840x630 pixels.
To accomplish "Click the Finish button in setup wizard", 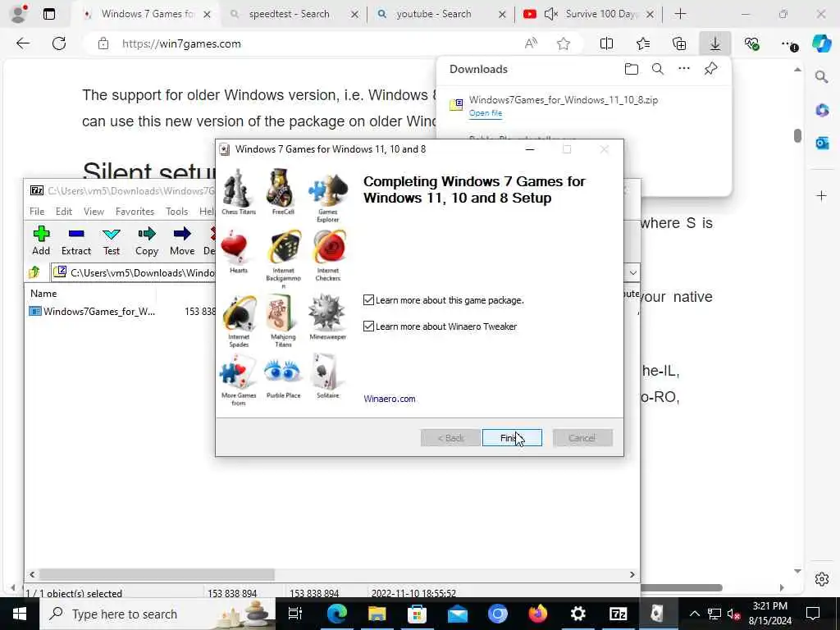I will tap(512, 438).
